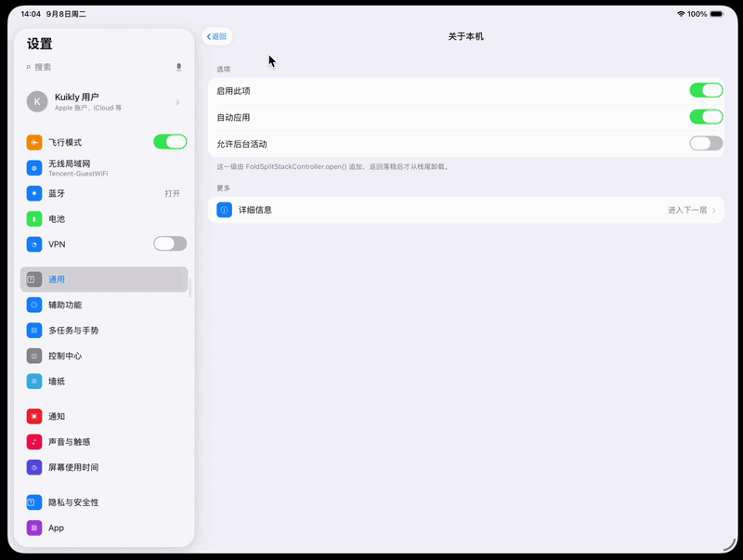Select 多任务与手势 in the sidebar

[104, 331]
